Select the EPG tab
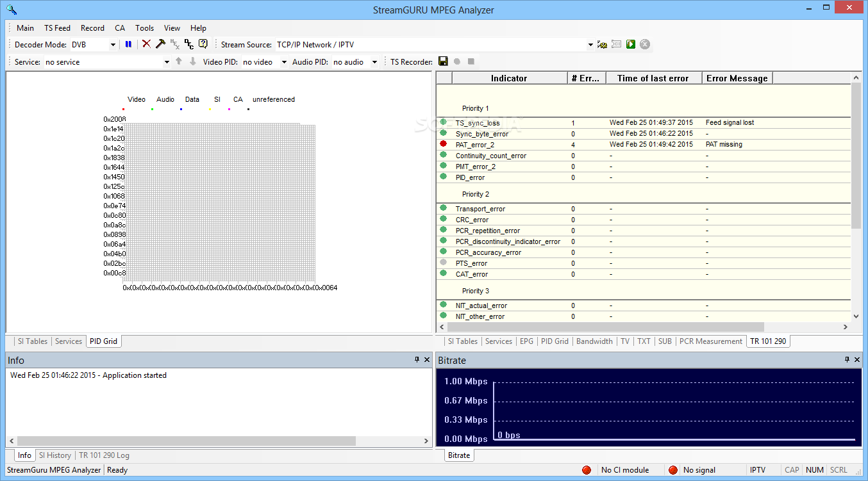The image size is (868, 481). coord(526,341)
